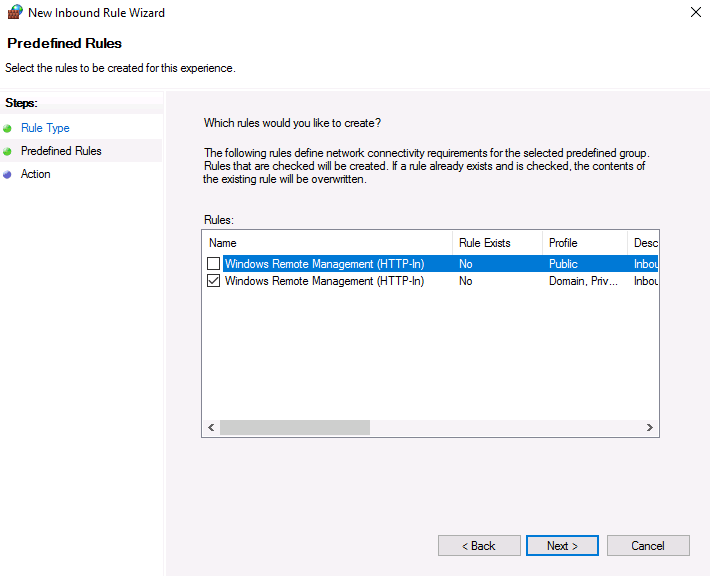The height and width of the screenshot is (576, 710).
Task: Close the New Inbound Rule Wizard window
Action: (695, 13)
